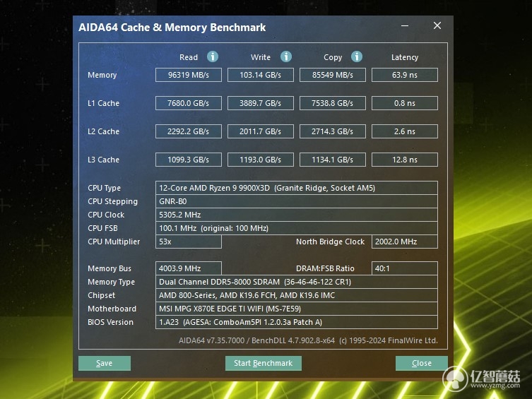The width and height of the screenshot is (532, 399).
Task: Click the info icon next to Read
Action: point(213,56)
